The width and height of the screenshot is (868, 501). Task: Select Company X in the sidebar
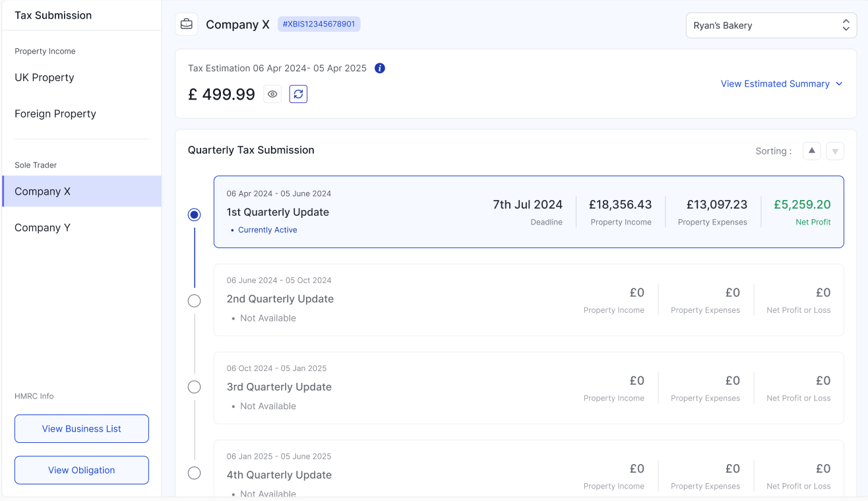(x=42, y=191)
